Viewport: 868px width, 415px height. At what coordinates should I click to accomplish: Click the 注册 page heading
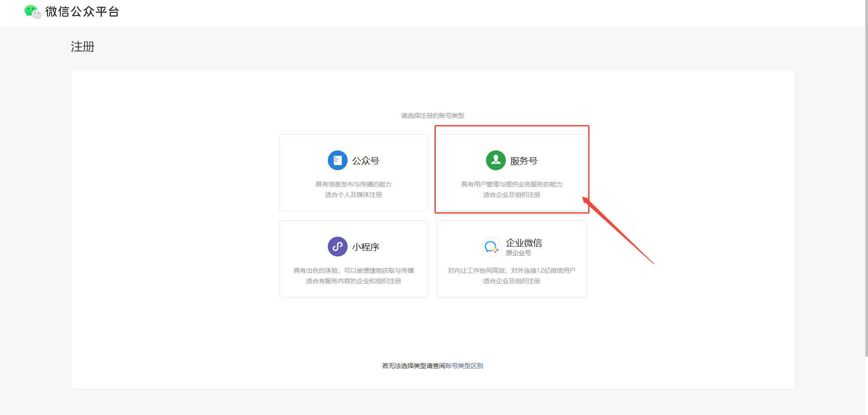(83, 47)
